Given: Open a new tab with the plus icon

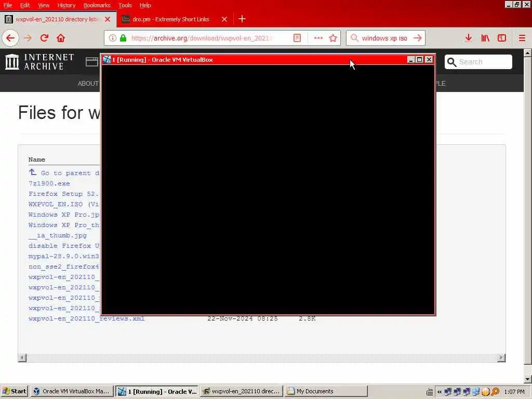Looking at the screenshot, I should coord(242,19).
